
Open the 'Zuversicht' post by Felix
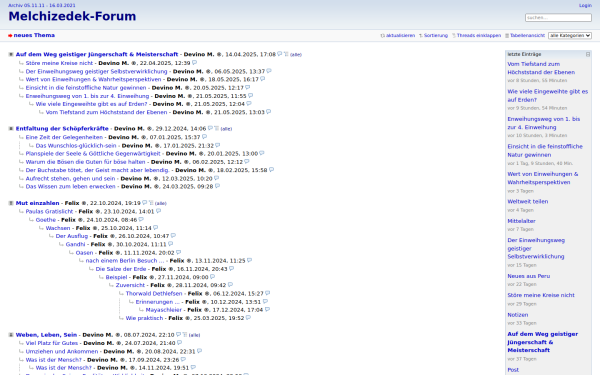(130, 285)
